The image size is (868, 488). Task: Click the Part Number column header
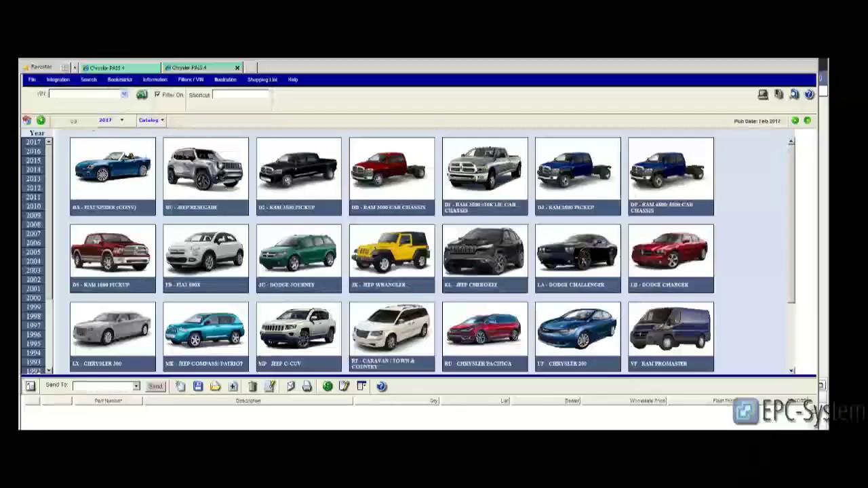point(108,401)
